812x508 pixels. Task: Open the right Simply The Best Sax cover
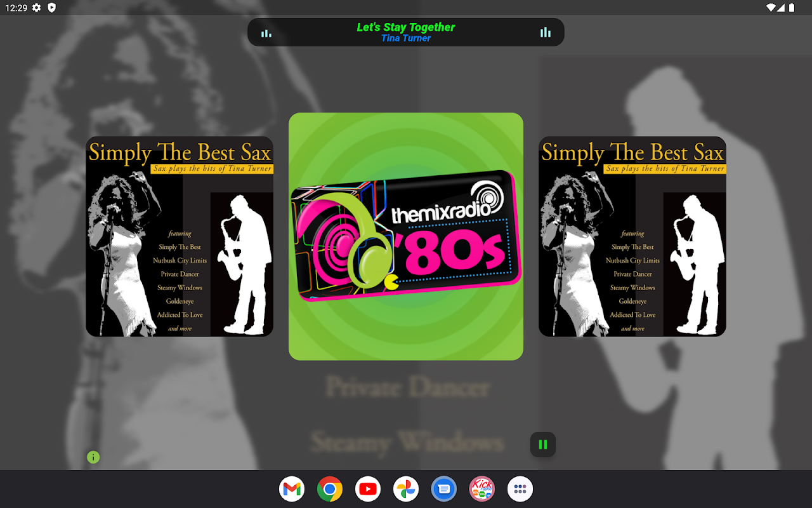click(x=632, y=236)
